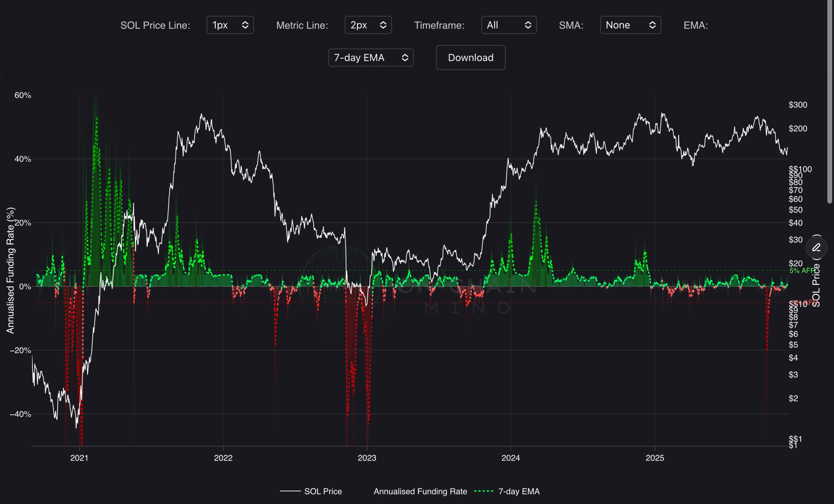Click the white SOL Price legend line
834x504 pixels.
[x=290, y=491]
